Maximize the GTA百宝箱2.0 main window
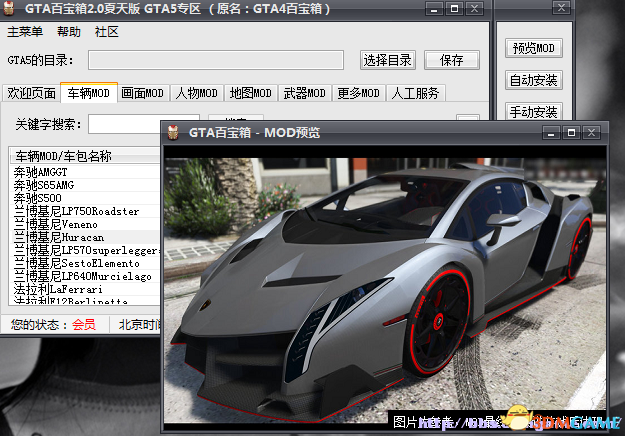625x436 pixels. [454, 8]
